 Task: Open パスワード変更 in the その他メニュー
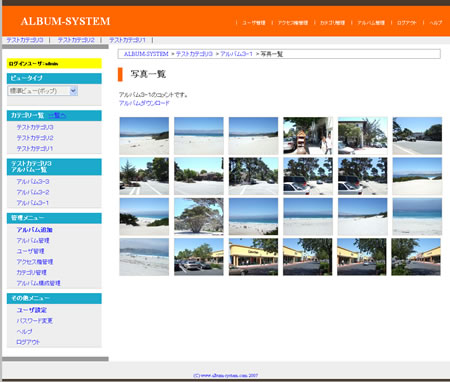point(35,321)
